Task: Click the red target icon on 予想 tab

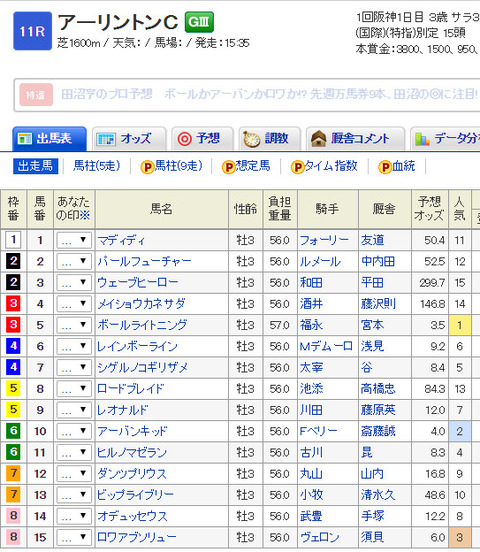Action: point(185,139)
